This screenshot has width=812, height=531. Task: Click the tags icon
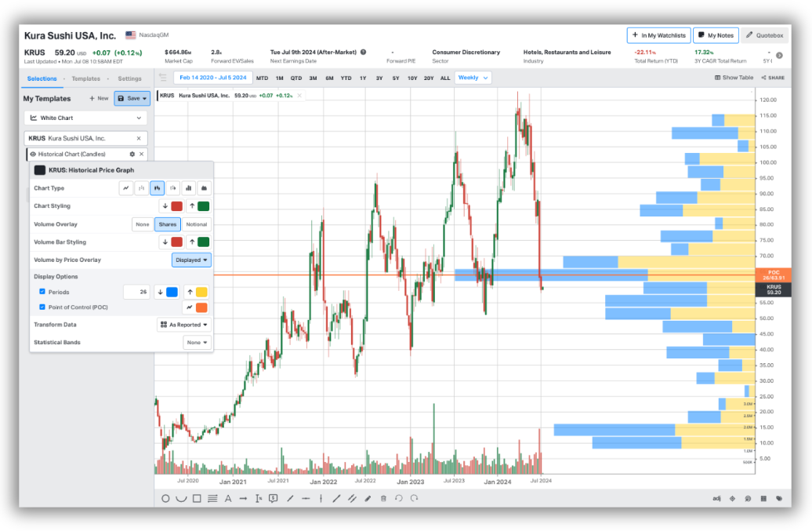click(779, 498)
